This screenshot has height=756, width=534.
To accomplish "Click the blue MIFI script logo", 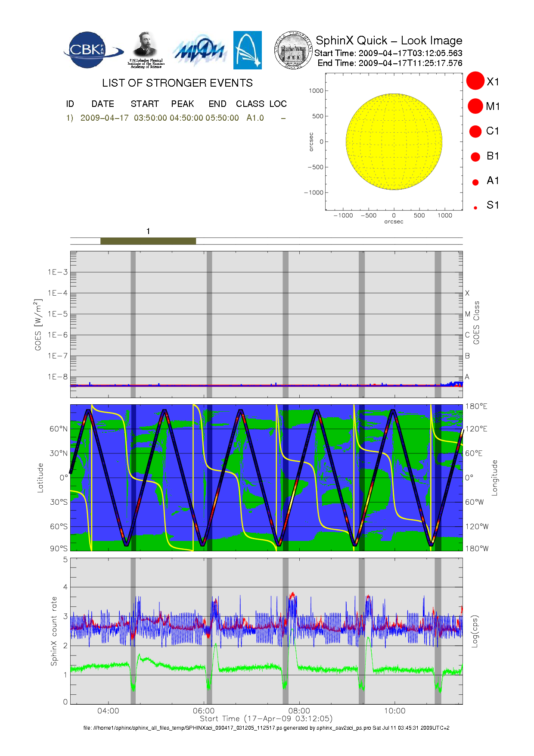I will [x=199, y=51].
